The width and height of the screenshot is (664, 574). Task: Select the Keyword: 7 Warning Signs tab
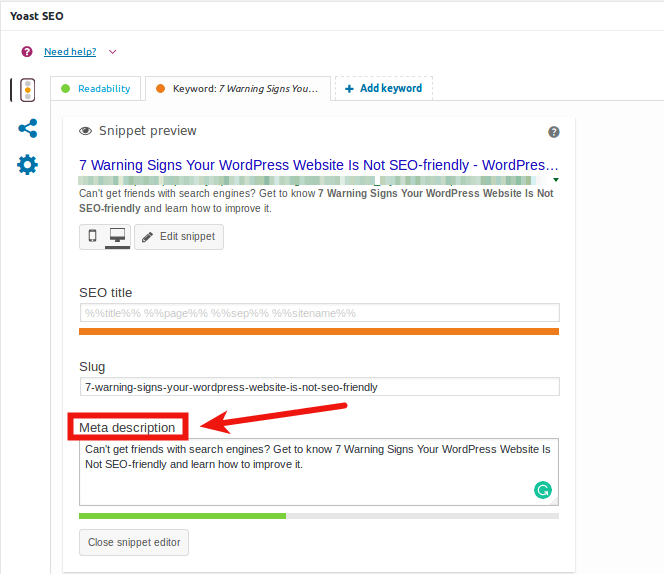(238, 89)
